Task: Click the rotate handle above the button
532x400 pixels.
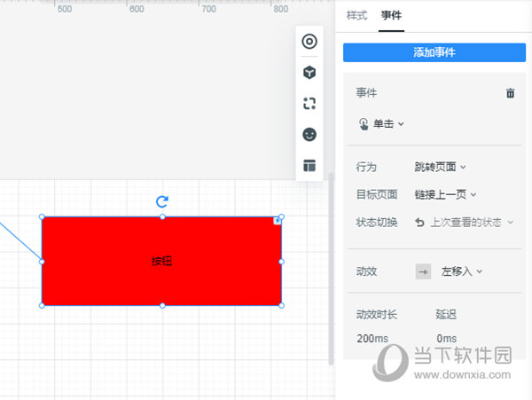Action: (x=162, y=201)
